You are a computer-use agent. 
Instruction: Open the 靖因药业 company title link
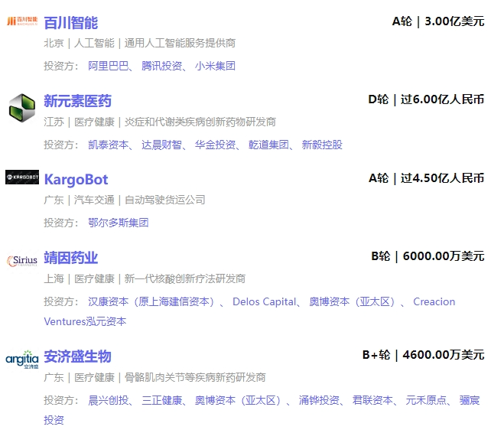pyautogui.click(x=71, y=258)
